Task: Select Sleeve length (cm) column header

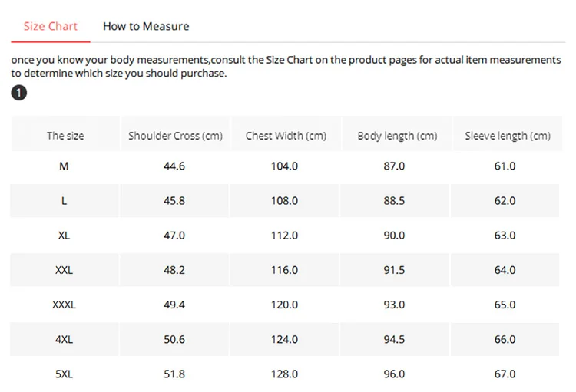Action: 508,136
